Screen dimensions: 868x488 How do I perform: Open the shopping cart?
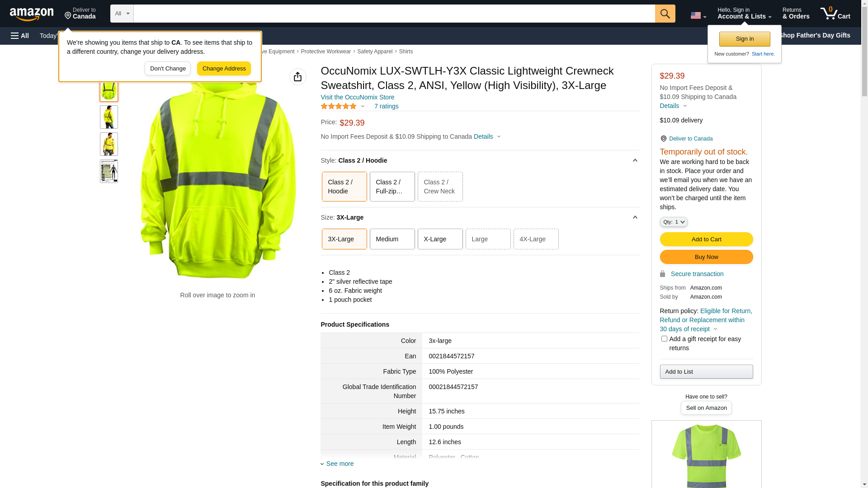click(x=835, y=14)
